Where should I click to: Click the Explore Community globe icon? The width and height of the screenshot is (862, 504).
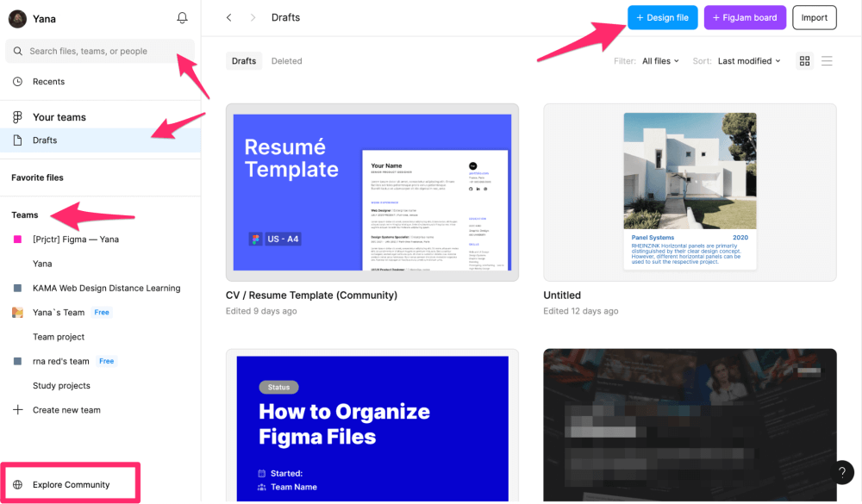pos(17,485)
